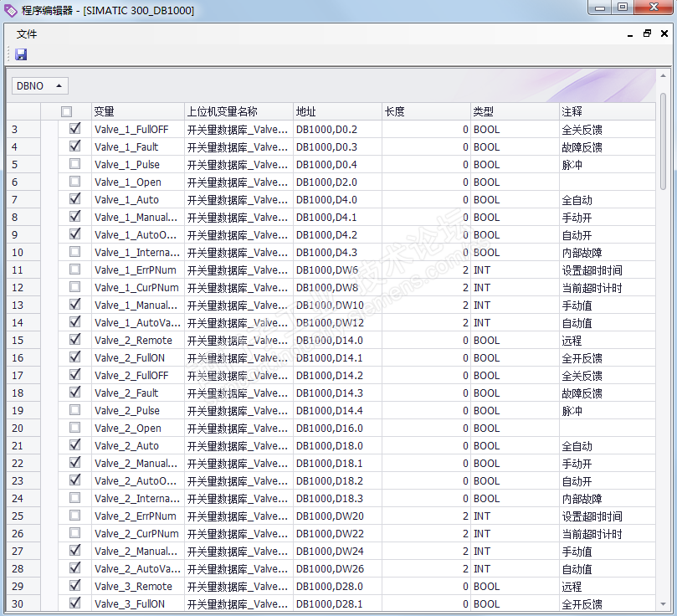Viewport: 677px width, 616px height.
Task: Click the 长度 column header
Action: [x=426, y=112]
